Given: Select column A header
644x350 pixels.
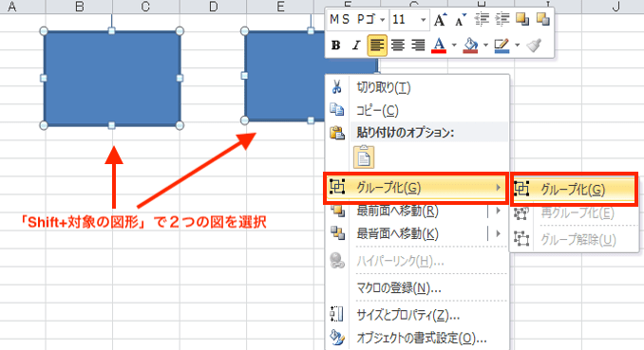Looking at the screenshot, I should (x=12, y=6).
